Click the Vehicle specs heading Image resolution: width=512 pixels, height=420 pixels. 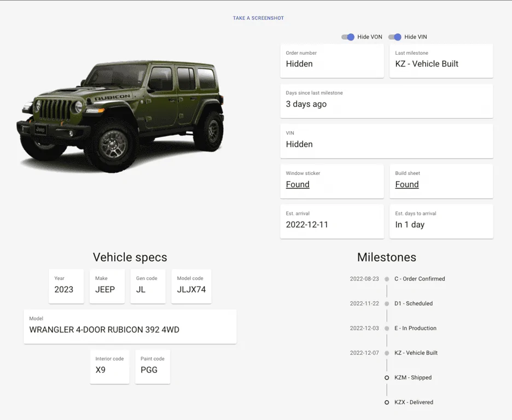click(x=130, y=257)
